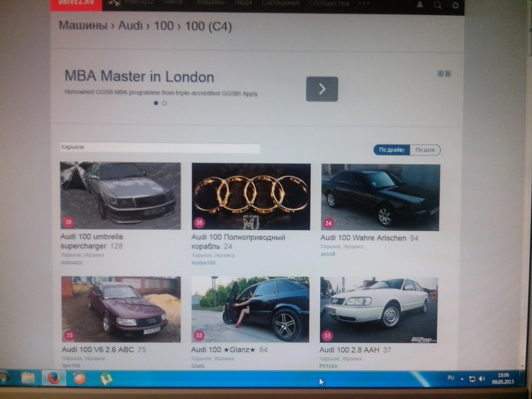Open the orange round app on taskbar
This screenshot has width=532, height=399.
click(80, 378)
